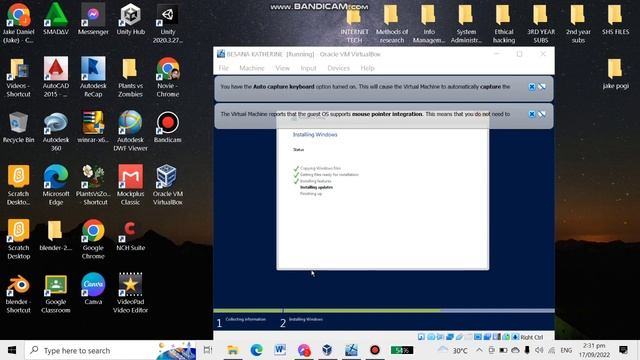
Task: Select the Bandicam desktop shortcut
Action: click(168, 127)
